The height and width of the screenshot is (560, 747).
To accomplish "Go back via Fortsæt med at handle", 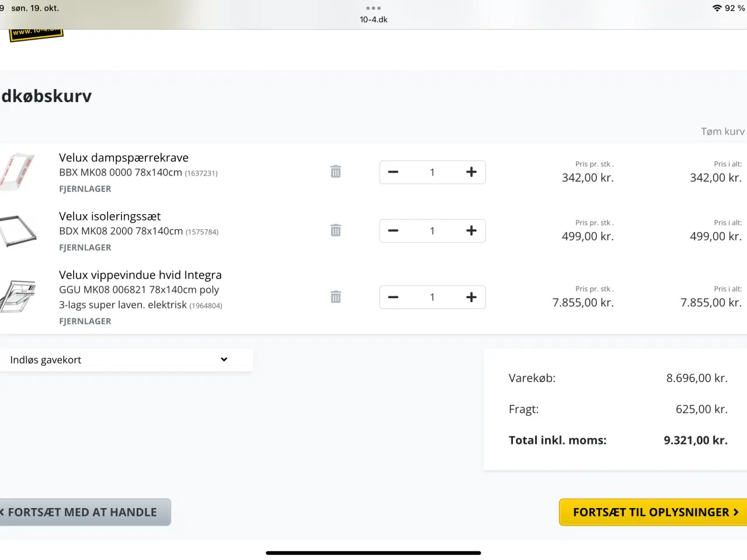I will (x=83, y=512).
